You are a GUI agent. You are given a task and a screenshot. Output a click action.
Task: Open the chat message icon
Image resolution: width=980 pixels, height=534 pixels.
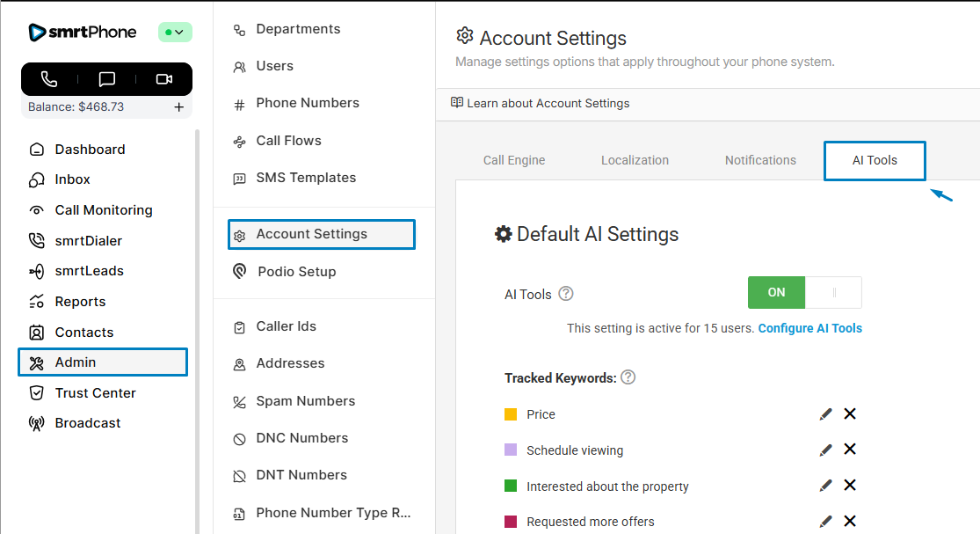pyautogui.click(x=107, y=79)
